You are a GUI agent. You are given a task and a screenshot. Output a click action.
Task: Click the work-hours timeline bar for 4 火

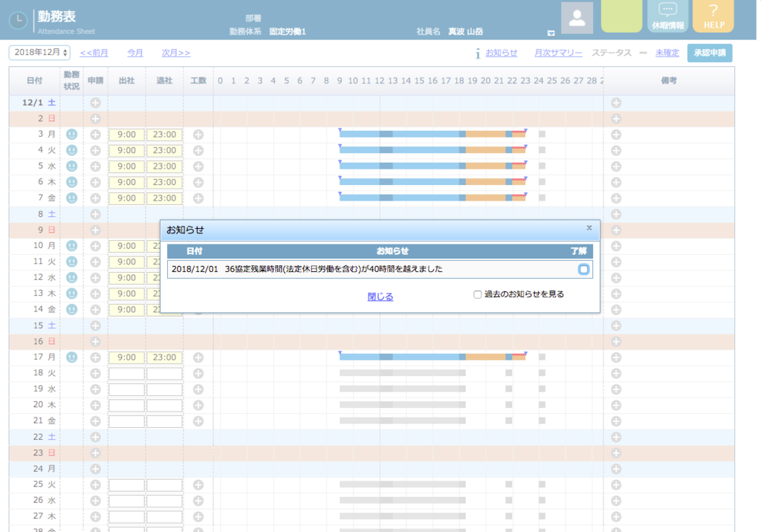433,151
